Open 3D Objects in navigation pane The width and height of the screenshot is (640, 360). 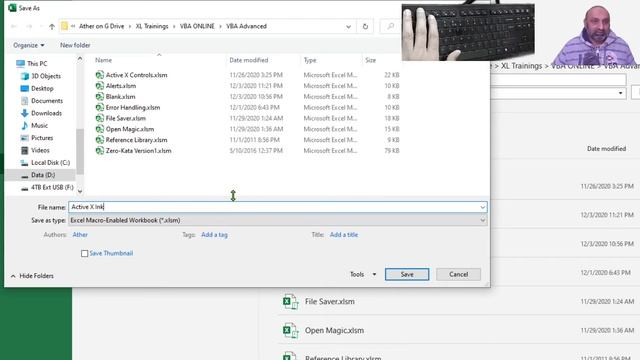coord(41,76)
